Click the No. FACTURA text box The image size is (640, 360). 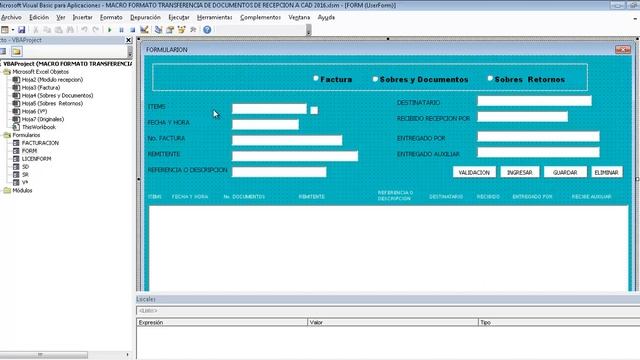[287, 140]
